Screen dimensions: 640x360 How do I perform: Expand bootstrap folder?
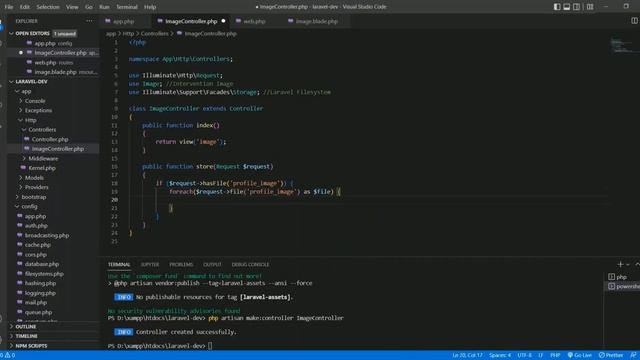33,197
